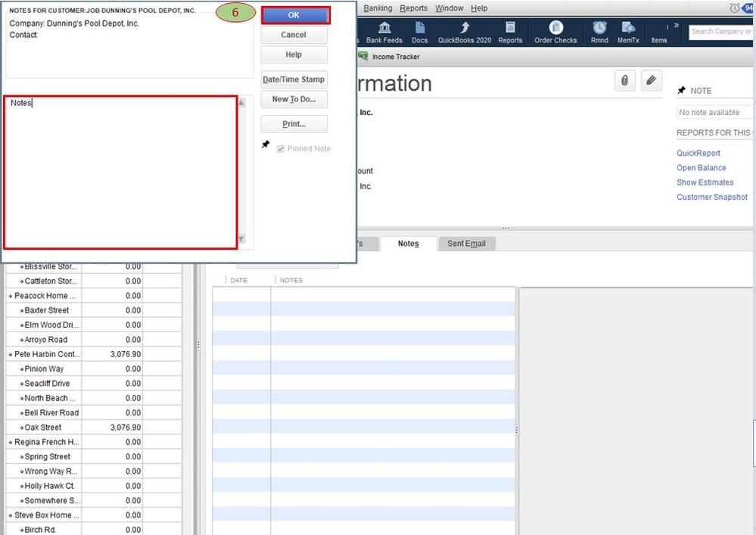
Task: Select the Elm Wood Dri... job
Action: coord(51,325)
